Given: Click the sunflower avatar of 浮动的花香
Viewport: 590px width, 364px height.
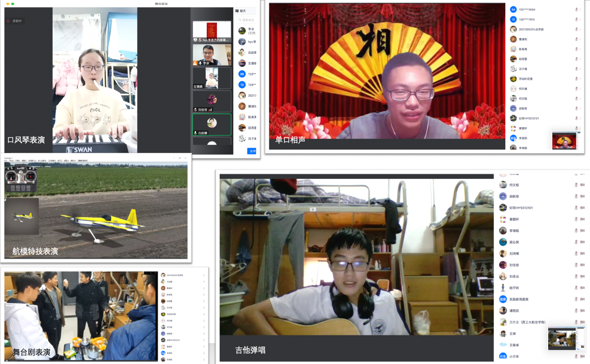Looking at the screenshot, I should click(513, 79).
